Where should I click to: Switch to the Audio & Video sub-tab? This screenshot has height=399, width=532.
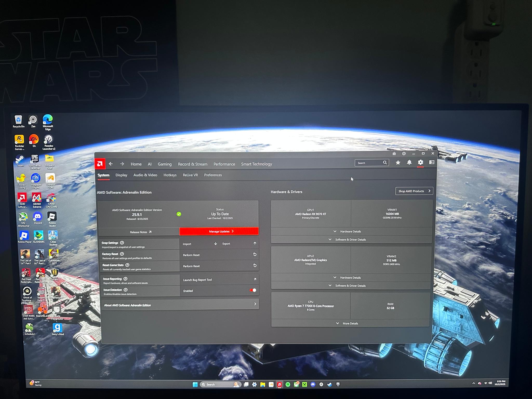145,175
